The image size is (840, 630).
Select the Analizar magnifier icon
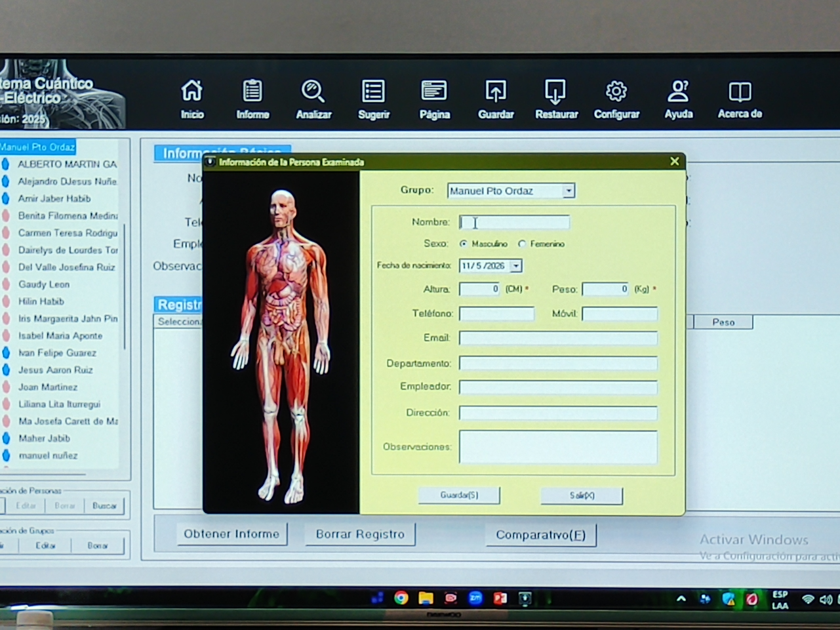[x=314, y=99]
